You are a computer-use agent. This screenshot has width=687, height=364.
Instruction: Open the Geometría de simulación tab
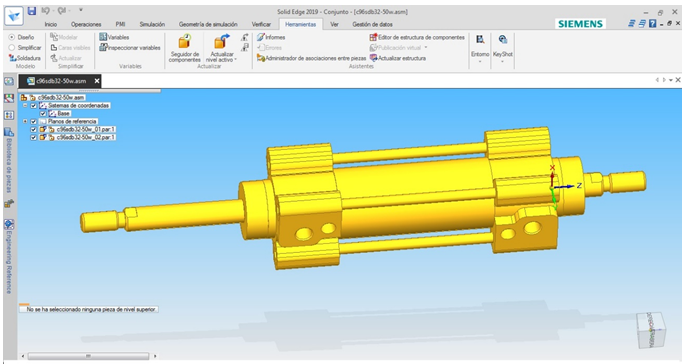coord(208,25)
